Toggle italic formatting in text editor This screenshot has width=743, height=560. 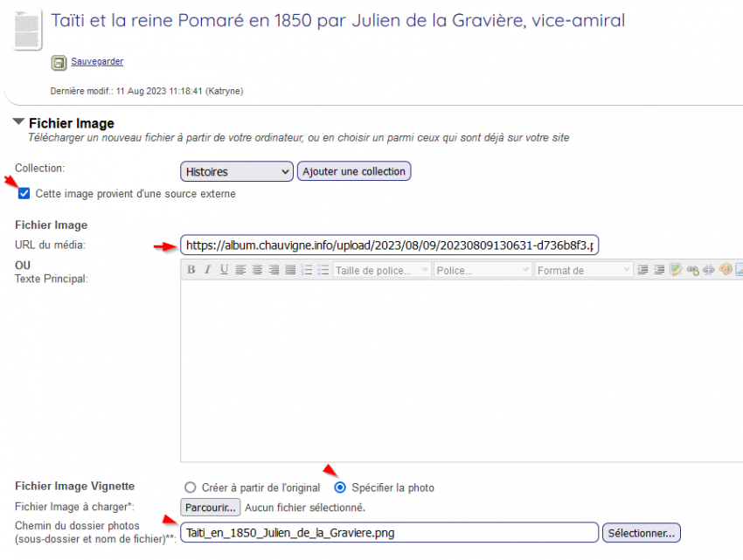click(207, 271)
